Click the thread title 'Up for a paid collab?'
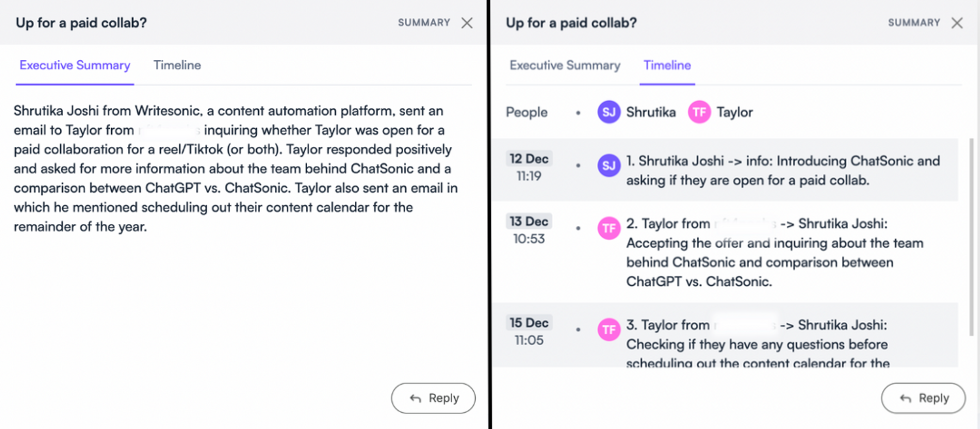 (81, 23)
